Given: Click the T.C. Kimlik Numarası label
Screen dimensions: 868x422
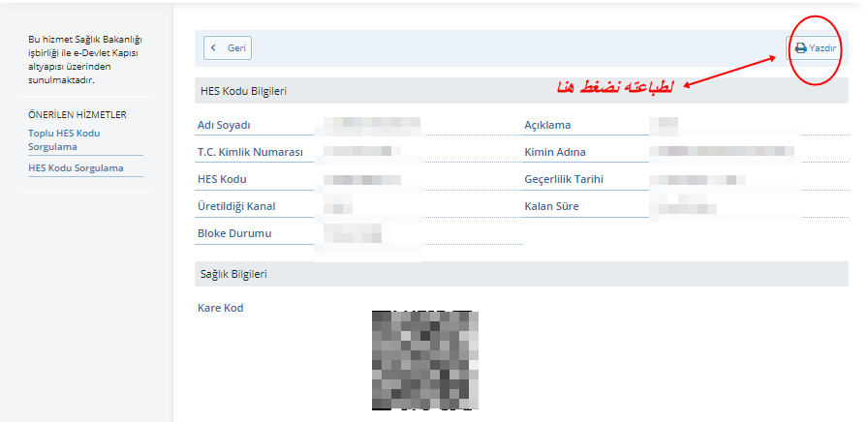Looking at the screenshot, I should 250,152.
